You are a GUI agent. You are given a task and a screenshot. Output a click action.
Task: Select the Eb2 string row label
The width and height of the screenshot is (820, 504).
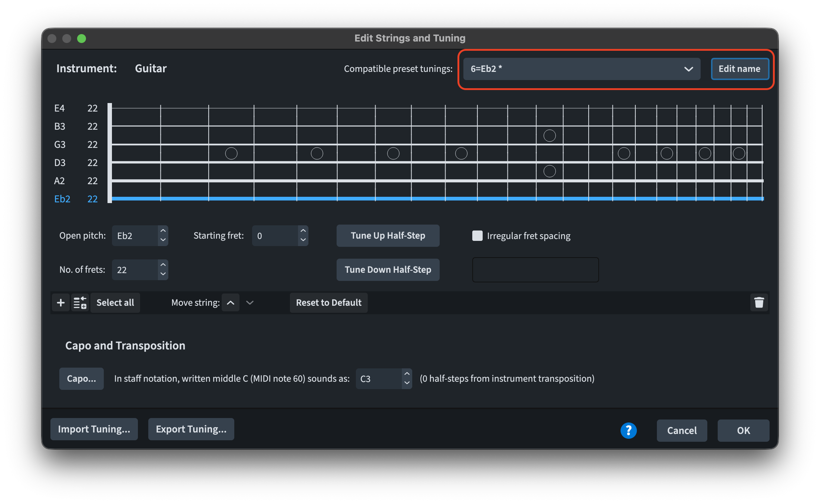click(62, 199)
